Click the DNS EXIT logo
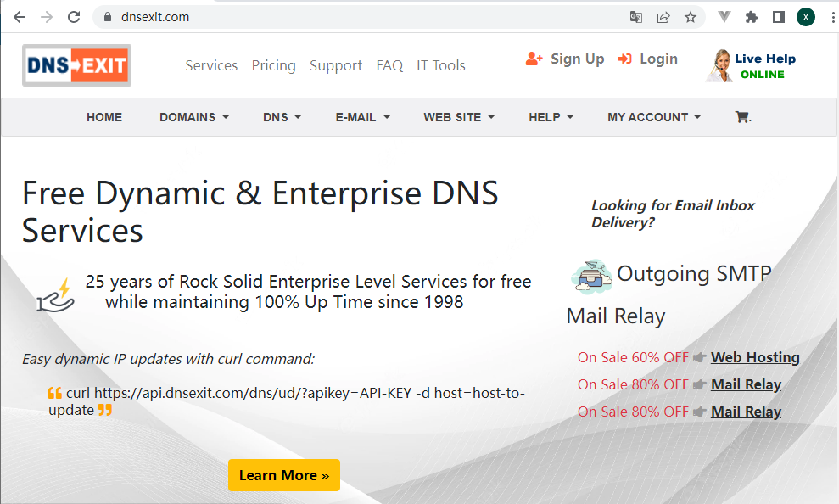The image size is (839, 504). [x=76, y=65]
